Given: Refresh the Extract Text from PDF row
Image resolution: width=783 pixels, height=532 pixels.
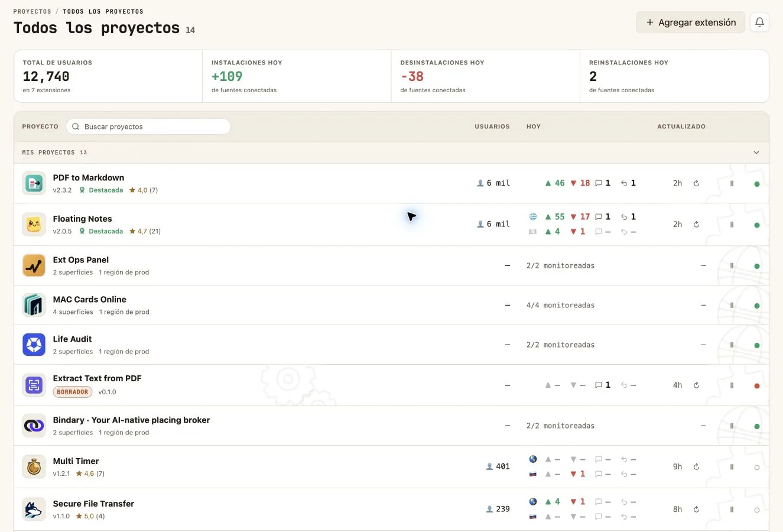Looking at the screenshot, I should tap(696, 385).
